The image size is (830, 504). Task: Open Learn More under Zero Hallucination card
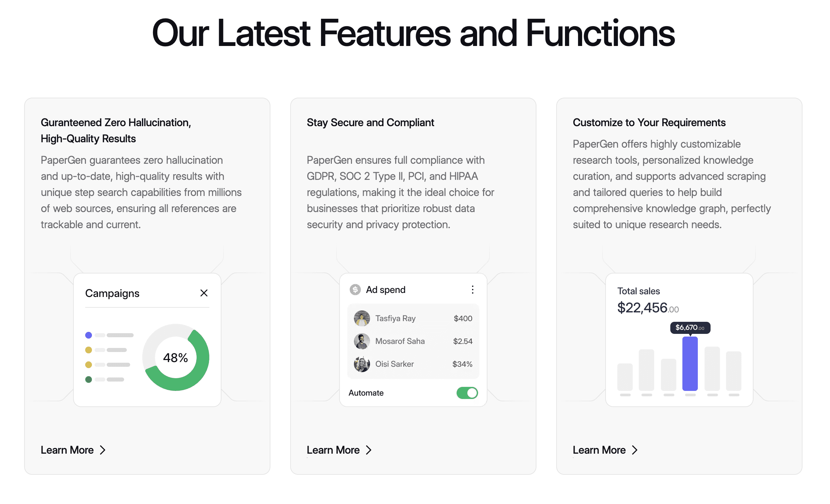pos(67,450)
